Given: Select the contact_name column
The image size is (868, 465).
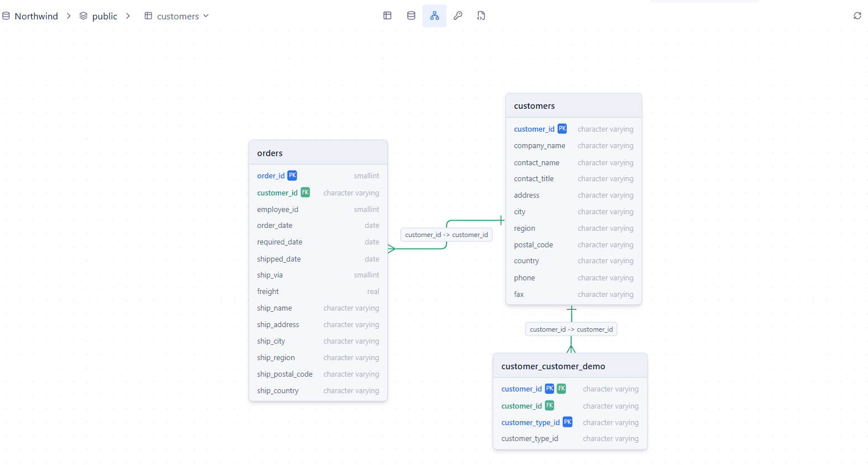Looking at the screenshot, I should point(574,163).
